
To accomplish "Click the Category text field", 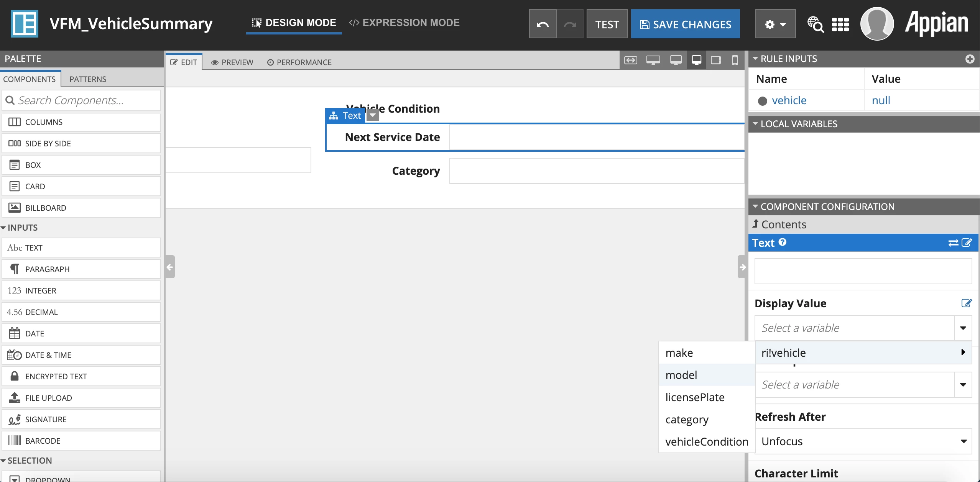I will (x=597, y=171).
